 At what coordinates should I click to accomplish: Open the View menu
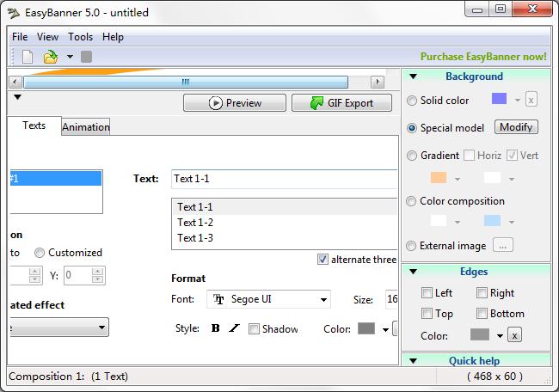click(47, 37)
